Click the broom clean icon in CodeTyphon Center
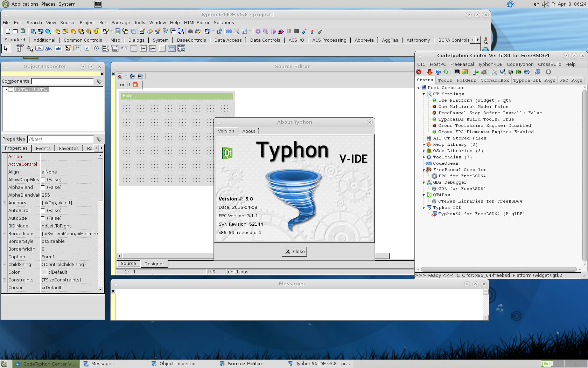This screenshot has height=368, width=588. 484,72
